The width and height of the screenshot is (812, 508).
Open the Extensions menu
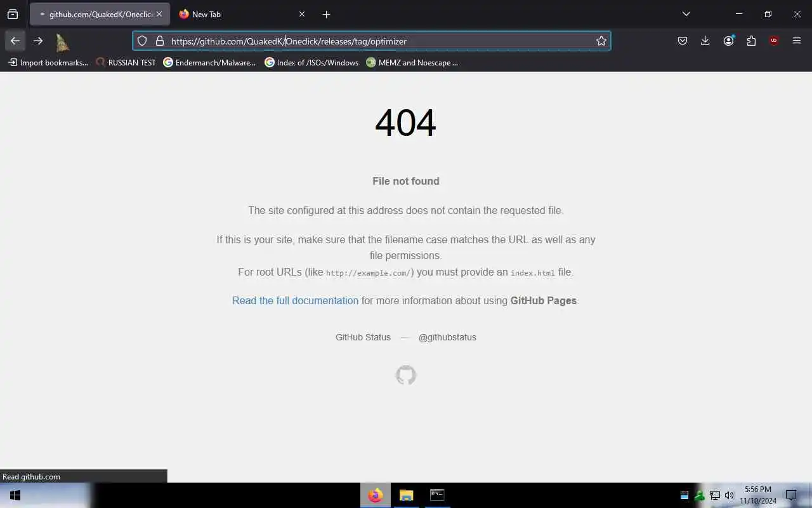pyautogui.click(x=751, y=41)
